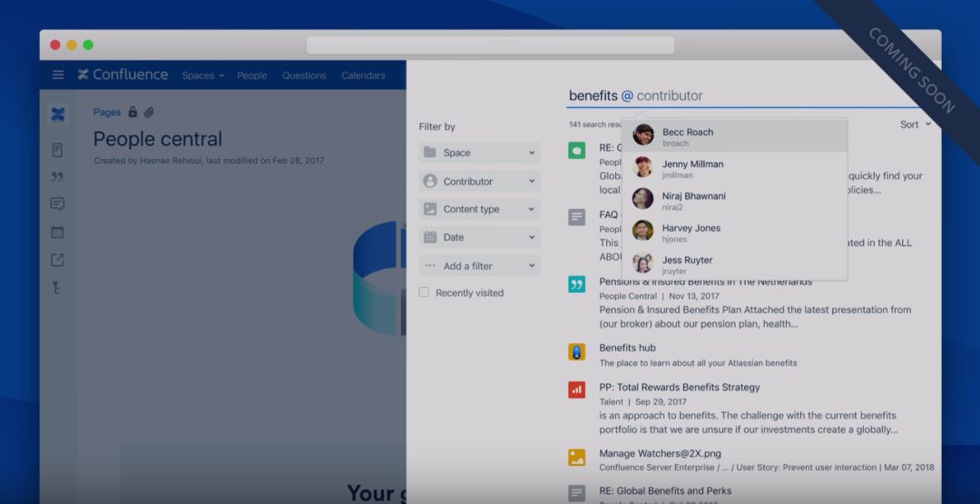Click the text "The place to learn about all your Atlassian benefits"
Image resolution: width=980 pixels, height=504 pixels.
pyautogui.click(x=698, y=362)
